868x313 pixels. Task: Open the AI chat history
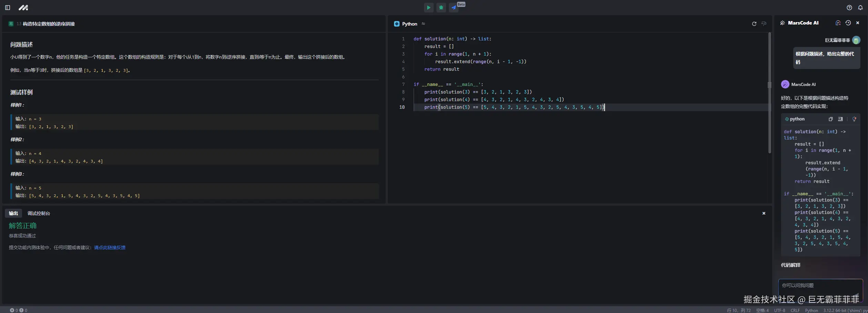coord(848,23)
